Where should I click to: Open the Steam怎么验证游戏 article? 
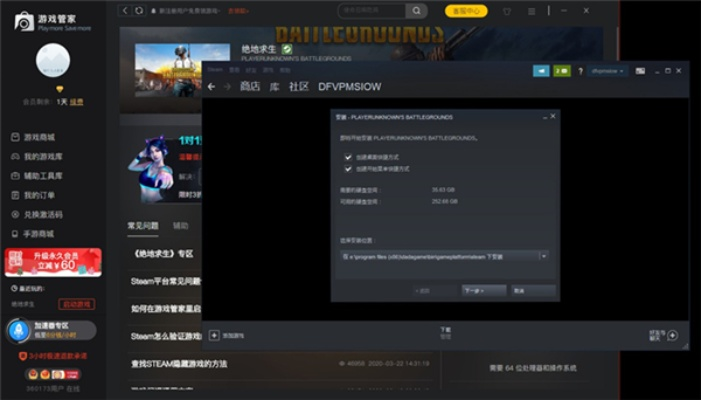(166, 336)
